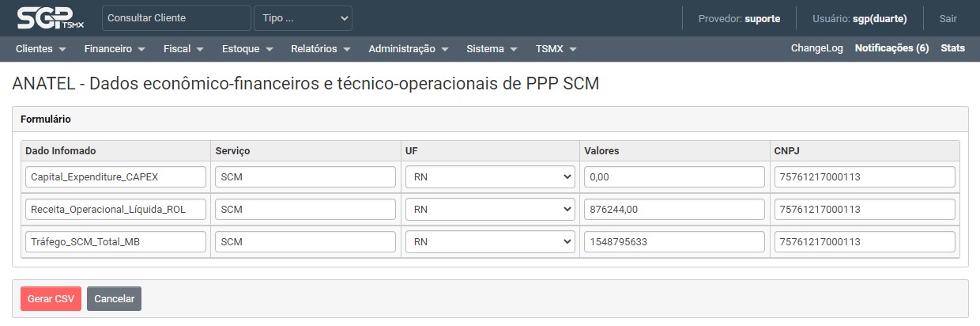Viewport: 980px width, 326px height.
Task: Click Provedor: suporte in header
Action: (739, 18)
